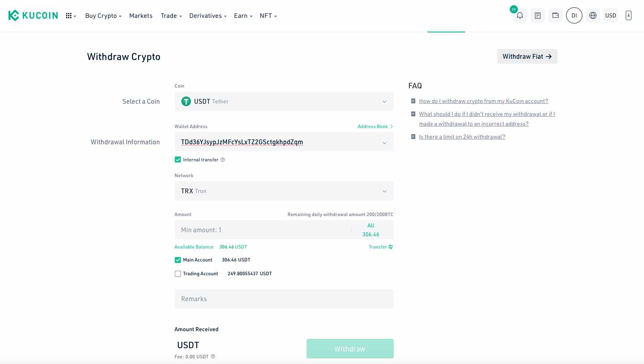
Task: Click the 249.80055437 USDT trading balance
Action: (250, 274)
